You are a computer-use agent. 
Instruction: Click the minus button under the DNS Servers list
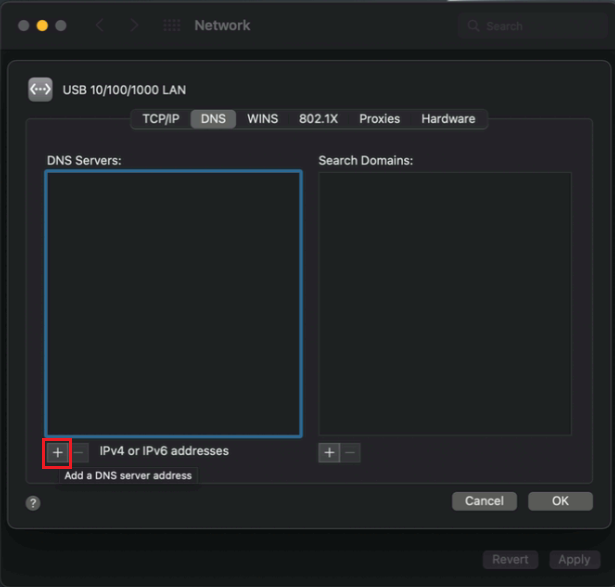click(x=79, y=452)
